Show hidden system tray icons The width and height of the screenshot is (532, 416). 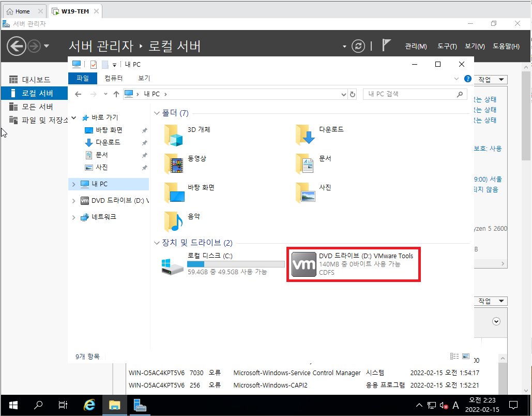click(419, 405)
